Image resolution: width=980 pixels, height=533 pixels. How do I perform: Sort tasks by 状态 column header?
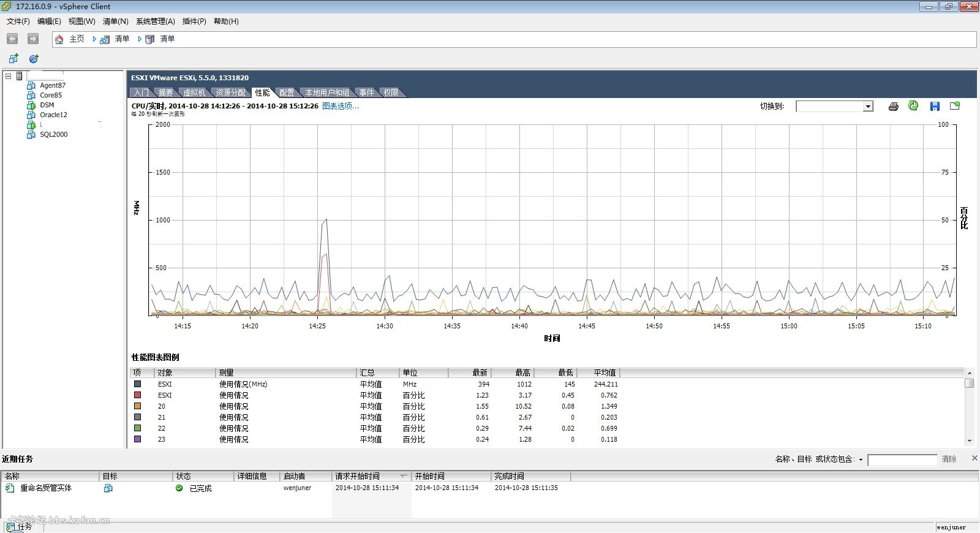pos(203,476)
